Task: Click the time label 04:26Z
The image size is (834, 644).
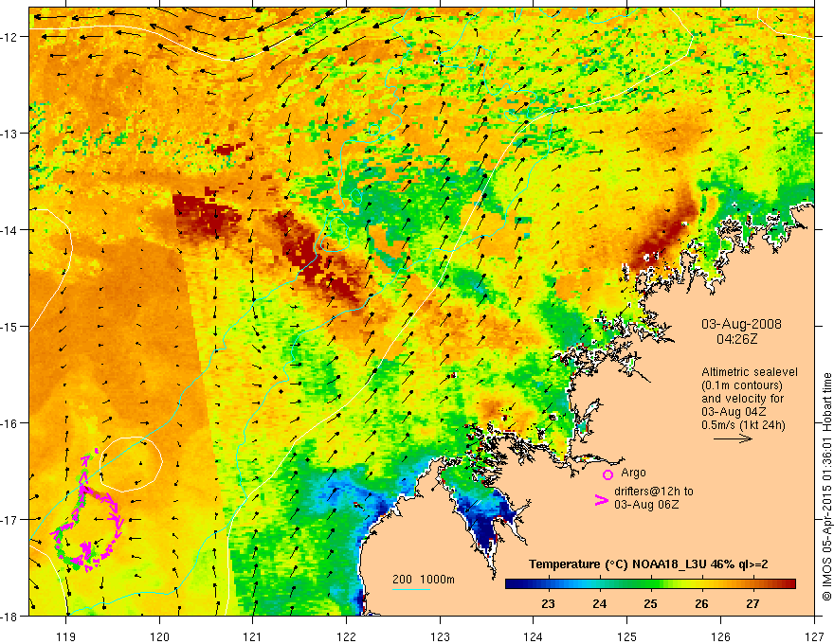Action: tap(736, 339)
